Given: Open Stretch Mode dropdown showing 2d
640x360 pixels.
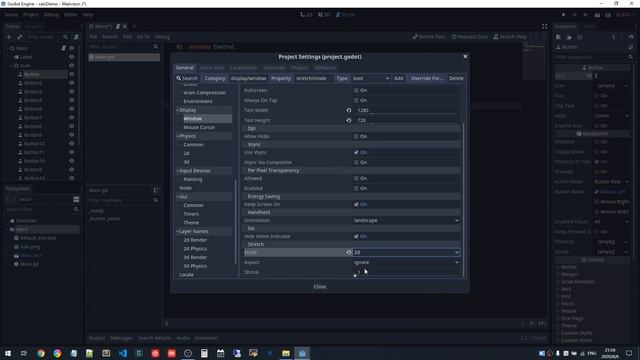Looking at the screenshot, I should [x=406, y=253].
